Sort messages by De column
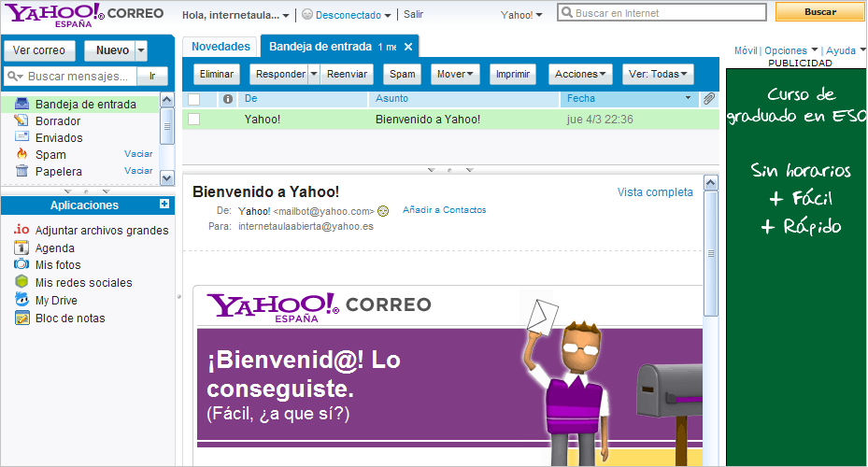Viewport: 868px width, 467px height. coord(303,98)
